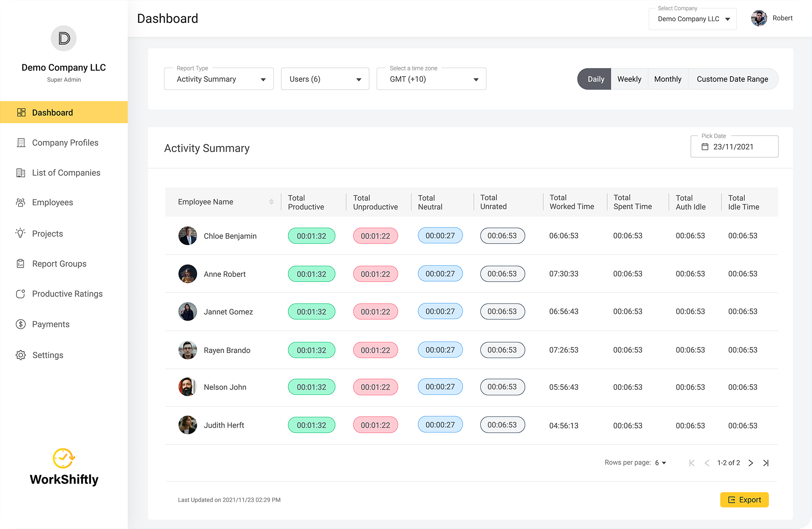Click the Report Groups clipboard icon
The image size is (812, 529).
[20, 264]
